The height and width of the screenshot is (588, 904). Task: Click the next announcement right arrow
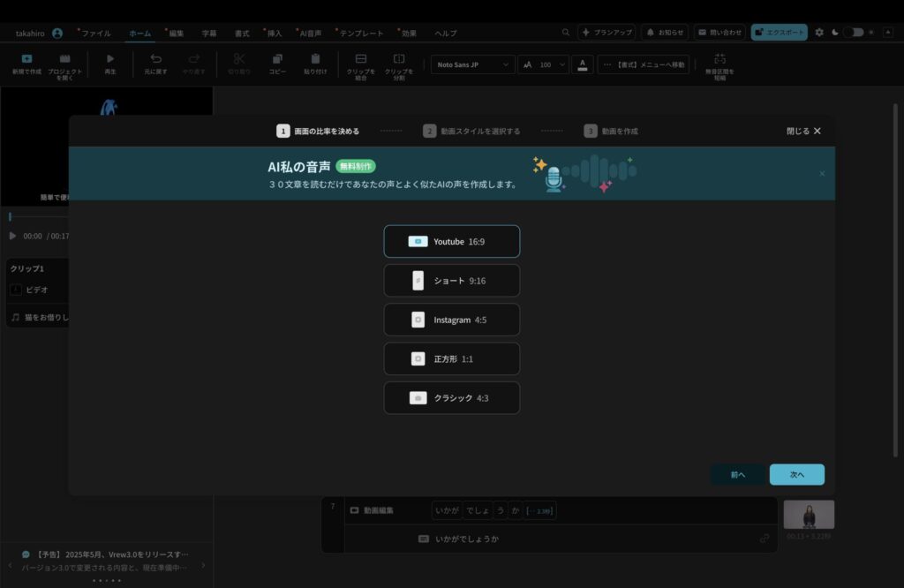[x=203, y=566]
